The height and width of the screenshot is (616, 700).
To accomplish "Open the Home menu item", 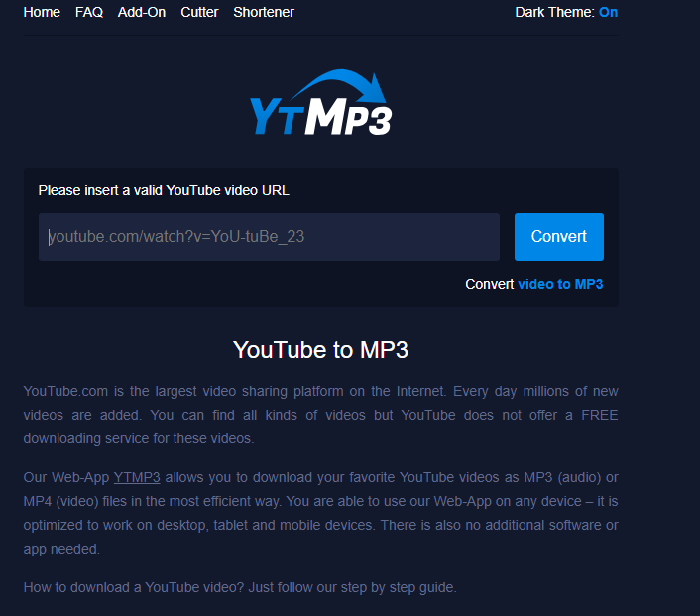I will tap(42, 12).
